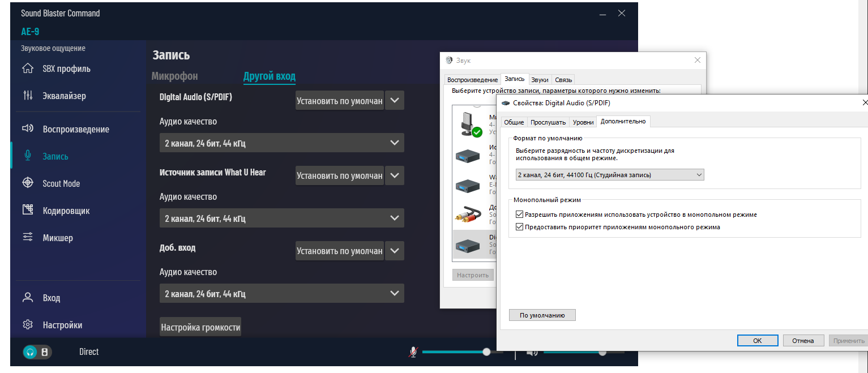
Task: Open the default format combo box in Свойства
Action: pos(610,175)
